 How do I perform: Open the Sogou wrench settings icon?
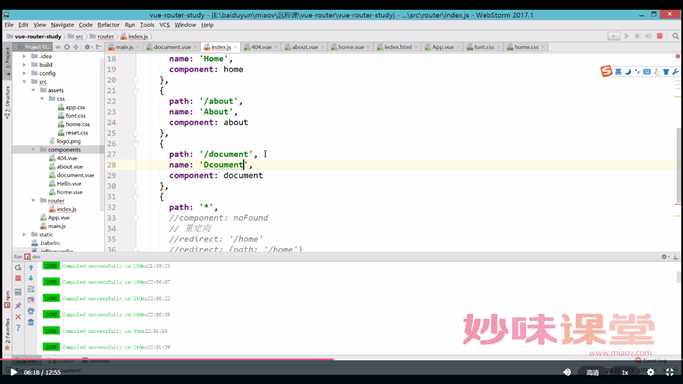click(x=676, y=71)
